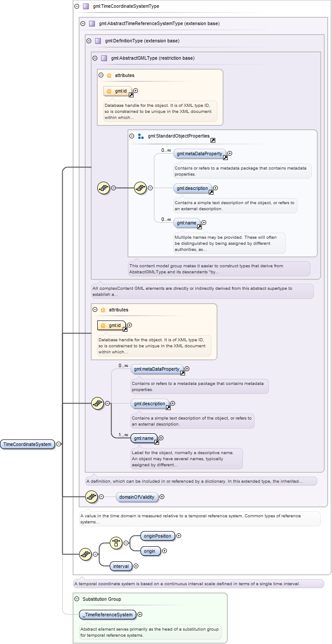The image size is (332, 644).
Task: Select the gml:id attribute in DefinitionType
Action: point(112,325)
